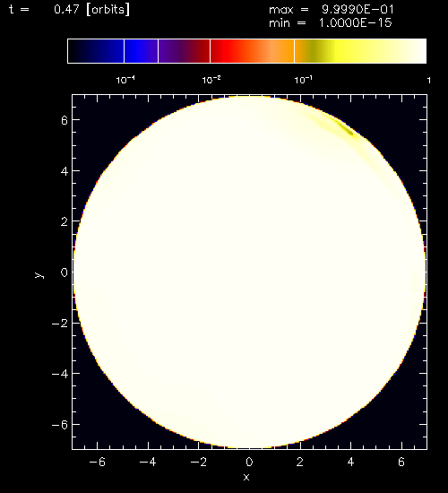The height and width of the screenshot is (493, 448).
Task: Click the x axis label
Action: click(246, 477)
